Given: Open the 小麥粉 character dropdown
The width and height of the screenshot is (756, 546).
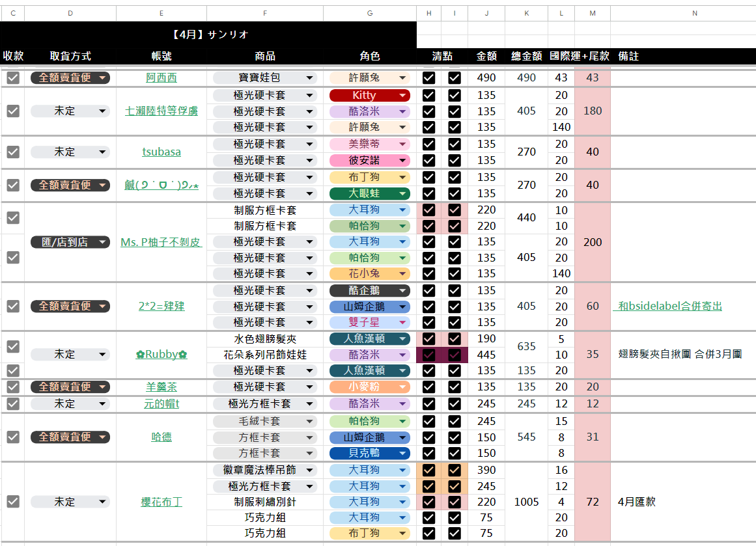Looking at the screenshot, I should click(370, 387).
